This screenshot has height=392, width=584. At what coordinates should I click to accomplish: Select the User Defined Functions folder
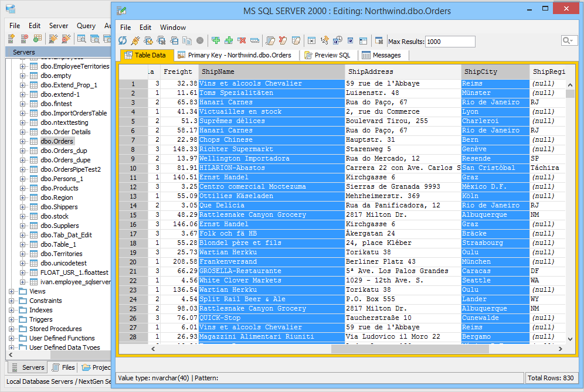click(62, 338)
